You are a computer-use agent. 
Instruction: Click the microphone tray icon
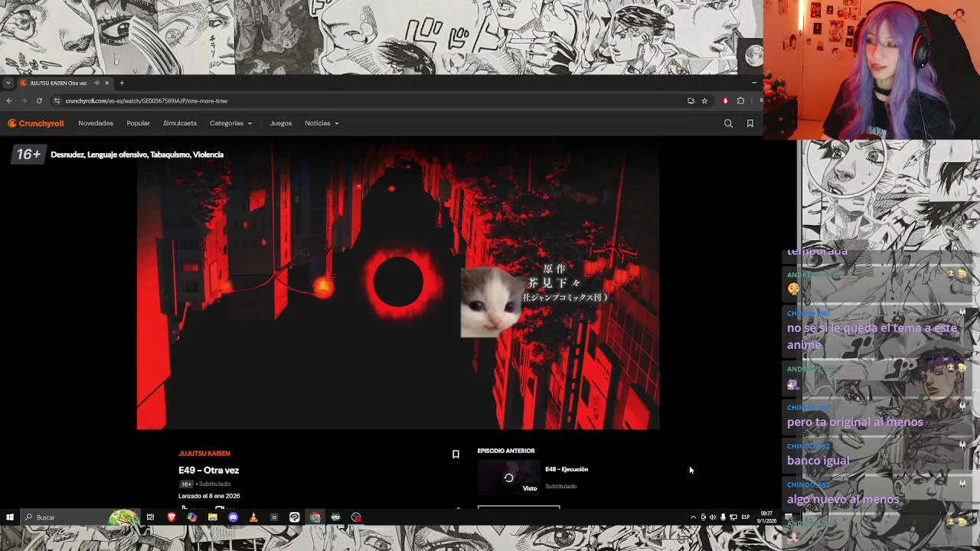(x=723, y=517)
